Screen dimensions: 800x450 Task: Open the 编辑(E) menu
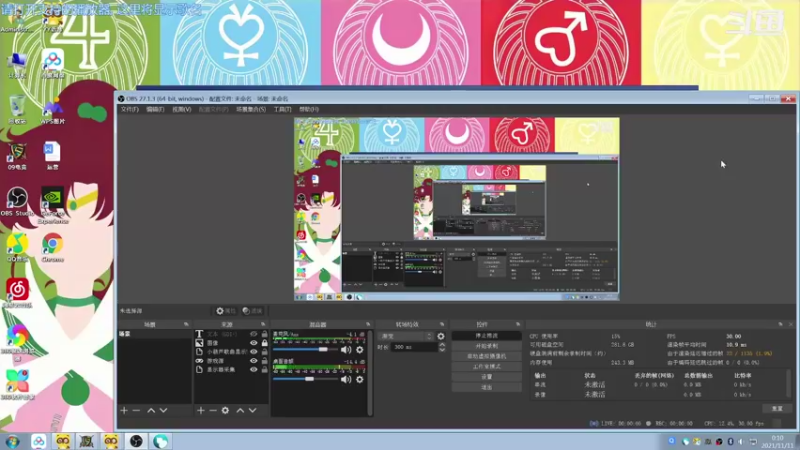[x=155, y=109]
